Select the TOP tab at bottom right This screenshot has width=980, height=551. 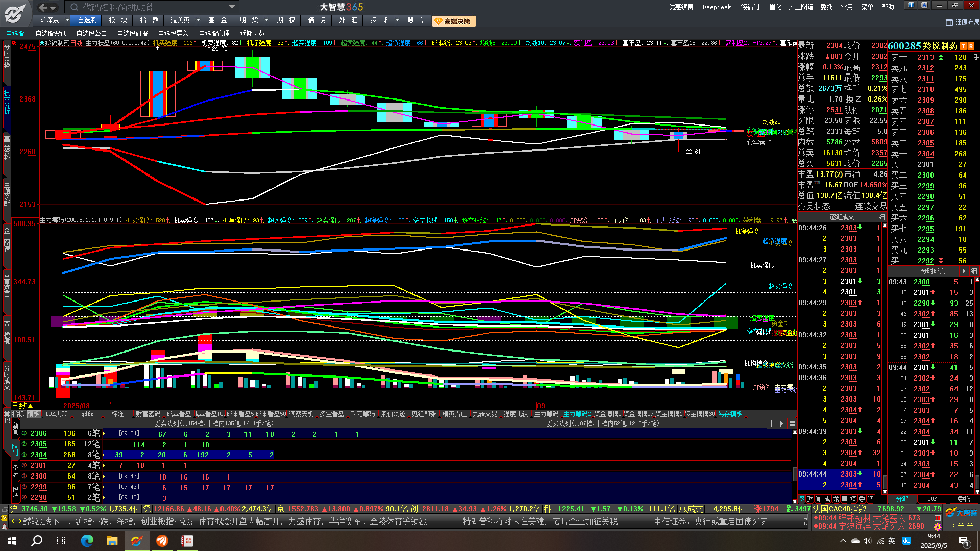(932, 499)
